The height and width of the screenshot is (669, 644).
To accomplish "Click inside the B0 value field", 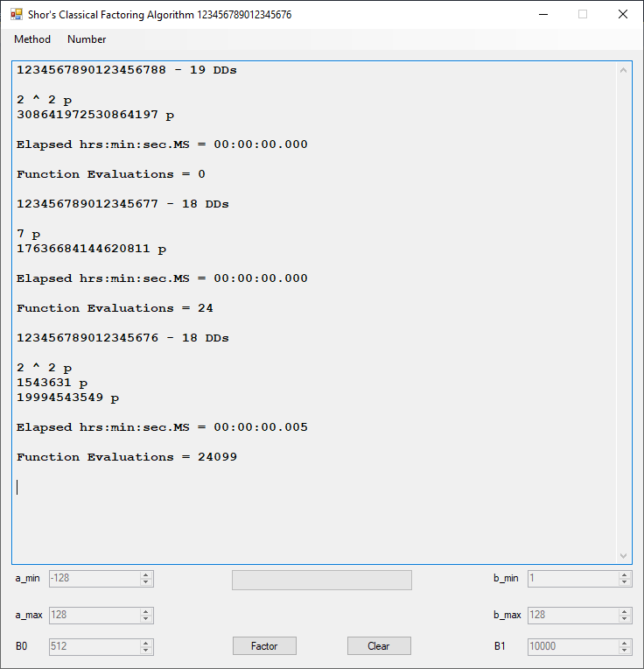I will (94, 646).
